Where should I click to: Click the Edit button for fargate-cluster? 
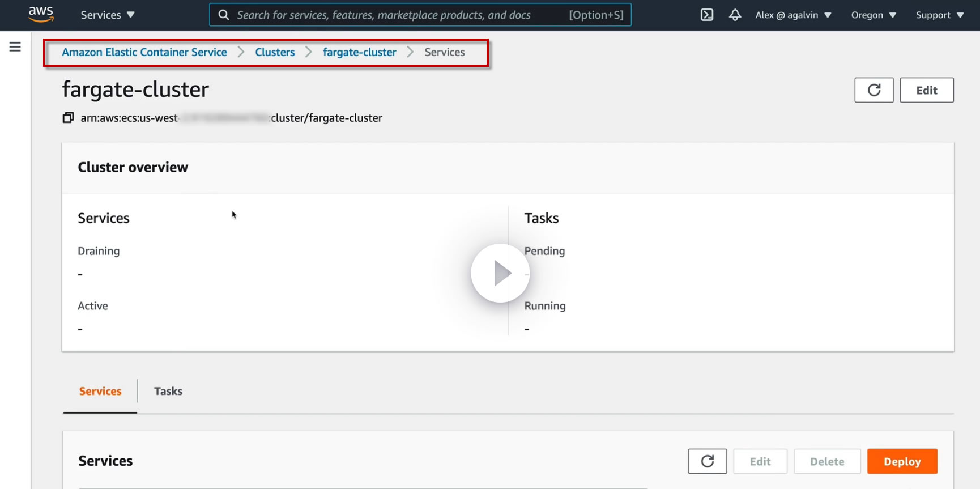click(x=927, y=90)
